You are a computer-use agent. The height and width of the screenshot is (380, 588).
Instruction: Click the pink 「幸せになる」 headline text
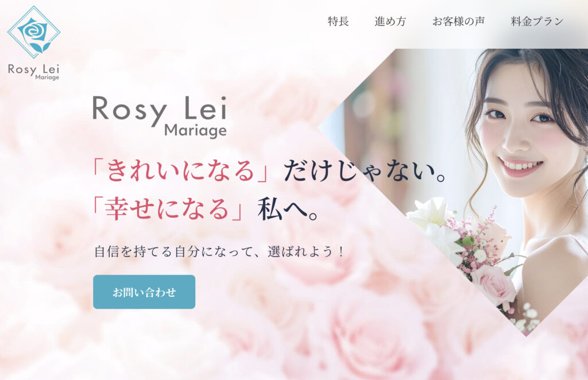tap(168, 209)
